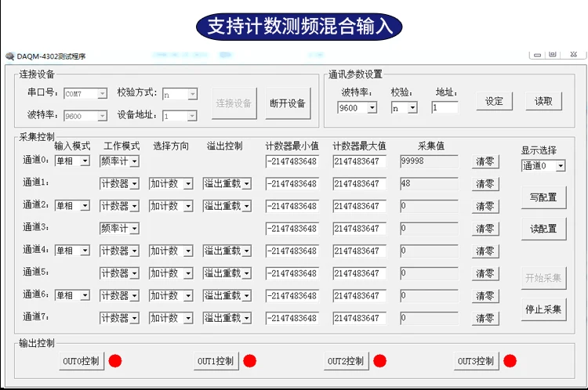Clear 通道1 value with 清零

[485, 184]
